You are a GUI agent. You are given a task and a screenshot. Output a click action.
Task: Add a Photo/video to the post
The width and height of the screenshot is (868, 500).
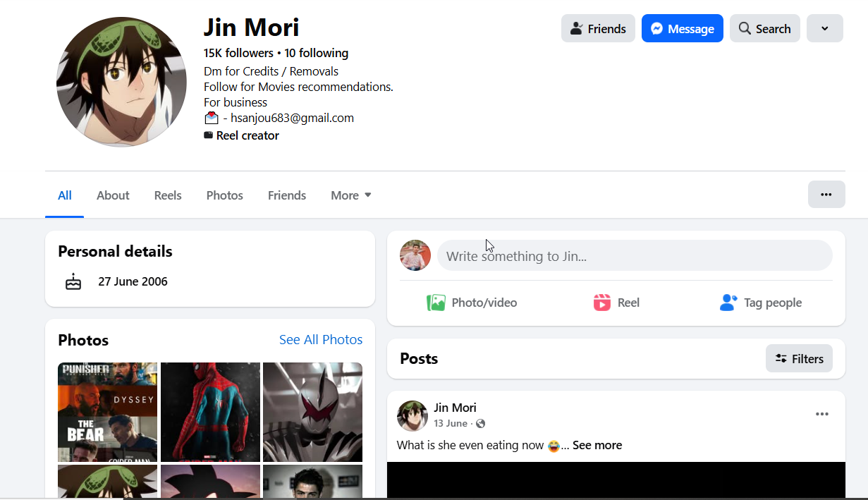coord(472,303)
